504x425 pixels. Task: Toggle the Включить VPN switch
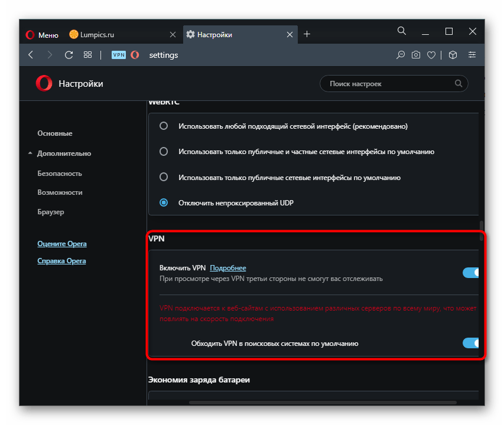pyautogui.click(x=471, y=272)
